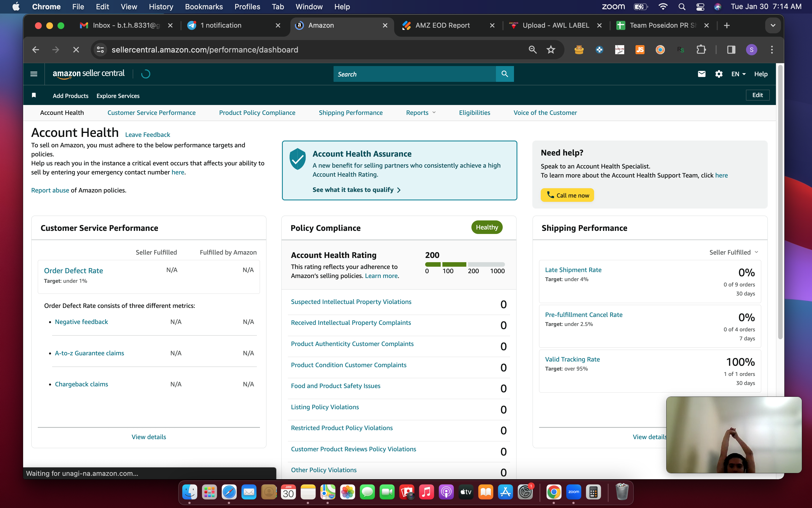Viewport: 812px width, 508px height.
Task: Open Calculator in the Dock
Action: [593, 492]
